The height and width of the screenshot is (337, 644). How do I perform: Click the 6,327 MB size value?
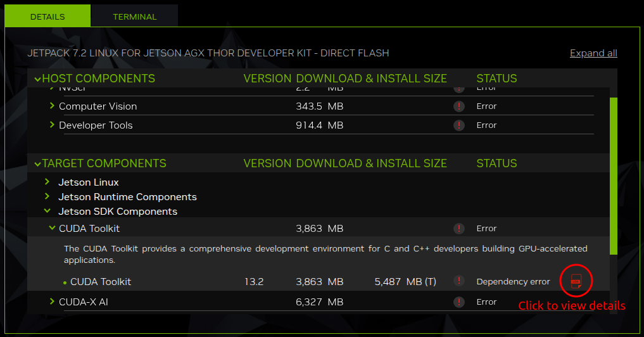point(320,302)
